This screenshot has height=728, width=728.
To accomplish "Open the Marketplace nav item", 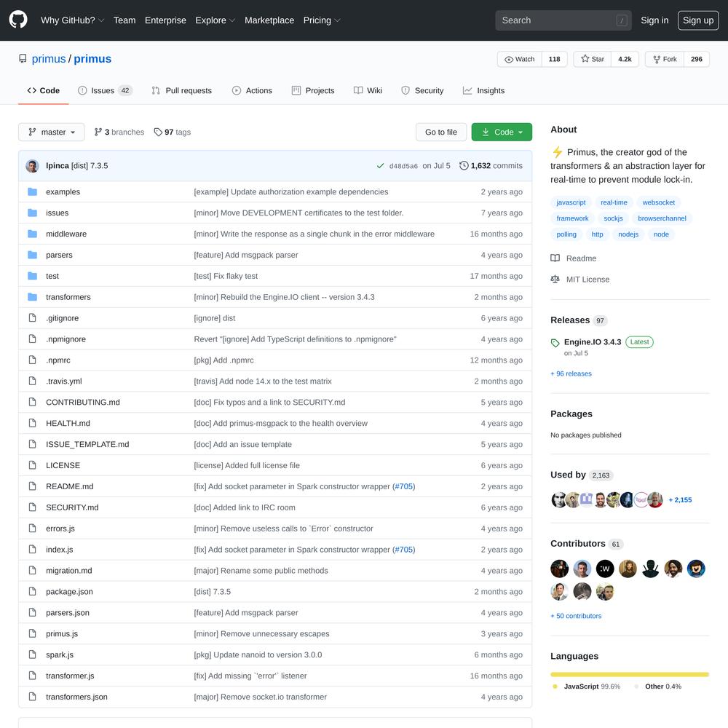I will tap(269, 20).
